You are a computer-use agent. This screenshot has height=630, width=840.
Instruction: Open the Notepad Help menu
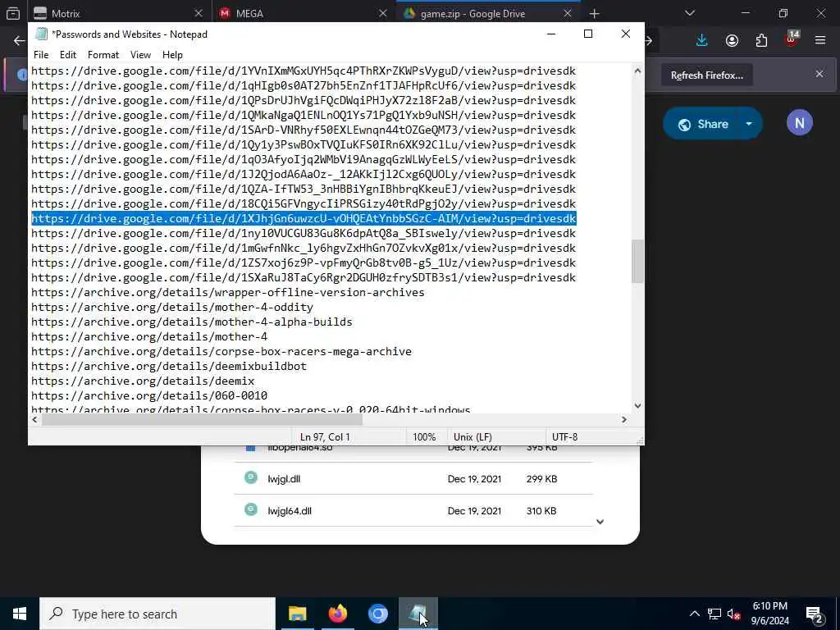tap(172, 55)
